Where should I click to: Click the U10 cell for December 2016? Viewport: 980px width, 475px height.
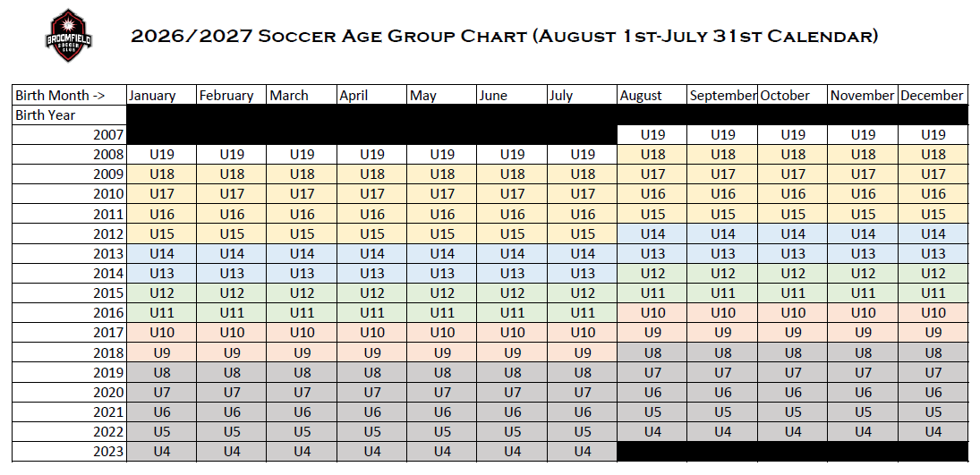coord(933,313)
